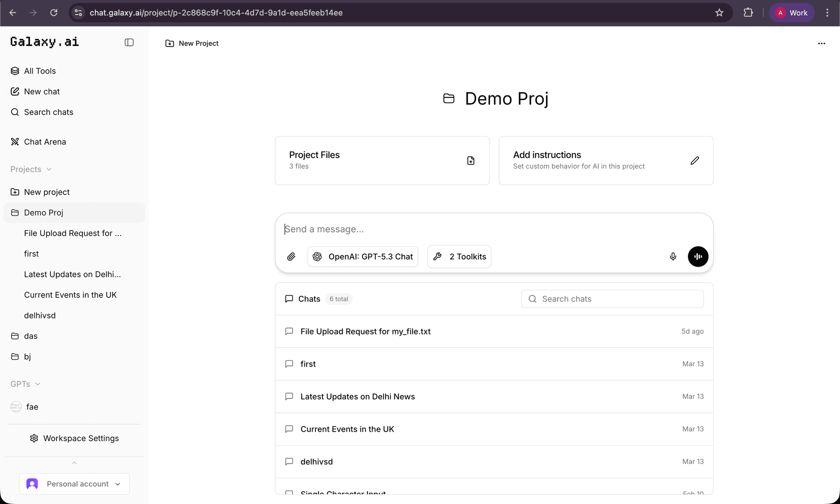Toggle the sidebar collapse icon next to Galaxy.ai

pos(129,42)
